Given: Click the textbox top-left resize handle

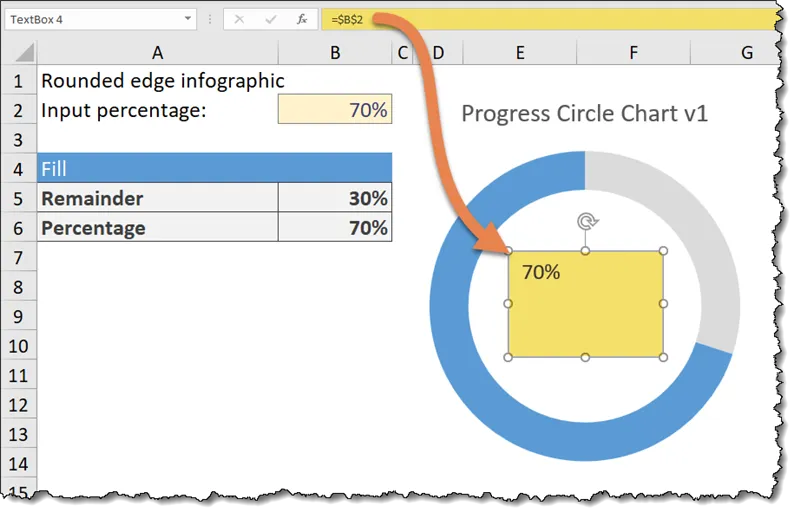Looking at the screenshot, I should pos(509,251).
